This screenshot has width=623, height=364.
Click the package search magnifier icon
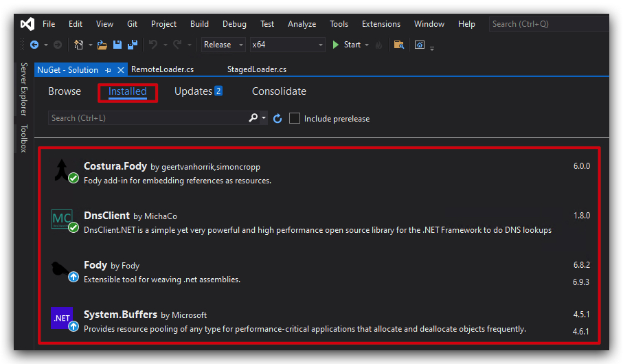coord(253,117)
